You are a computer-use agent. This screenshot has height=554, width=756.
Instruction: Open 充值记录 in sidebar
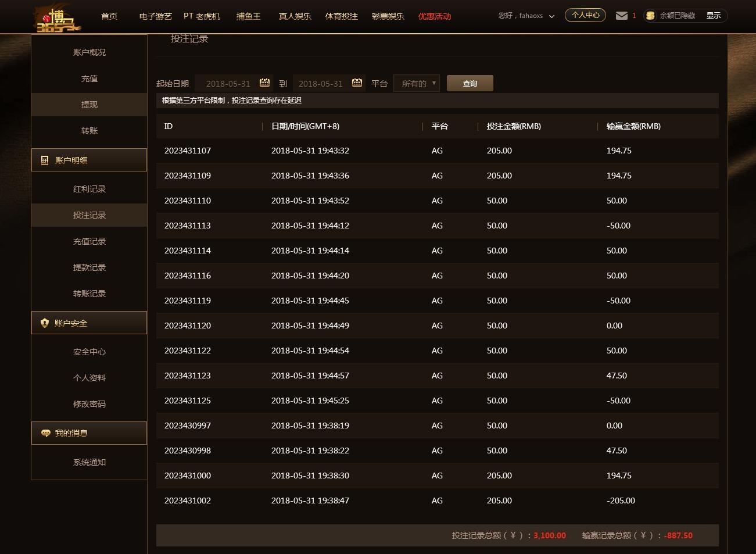click(89, 241)
